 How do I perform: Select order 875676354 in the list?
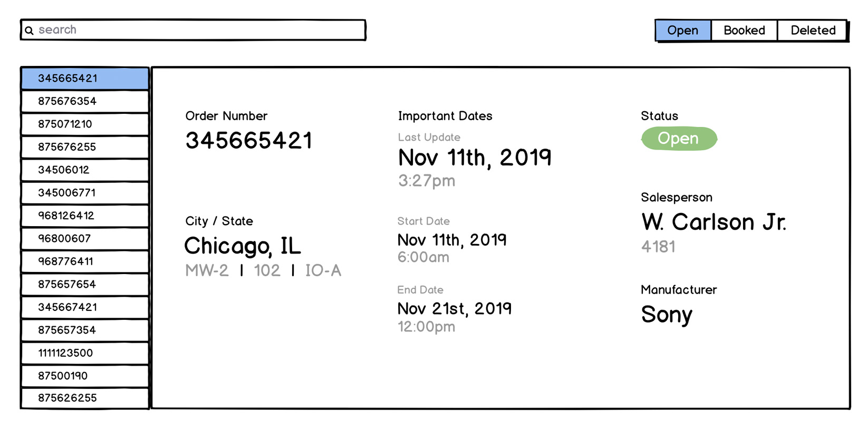click(x=85, y=101)
